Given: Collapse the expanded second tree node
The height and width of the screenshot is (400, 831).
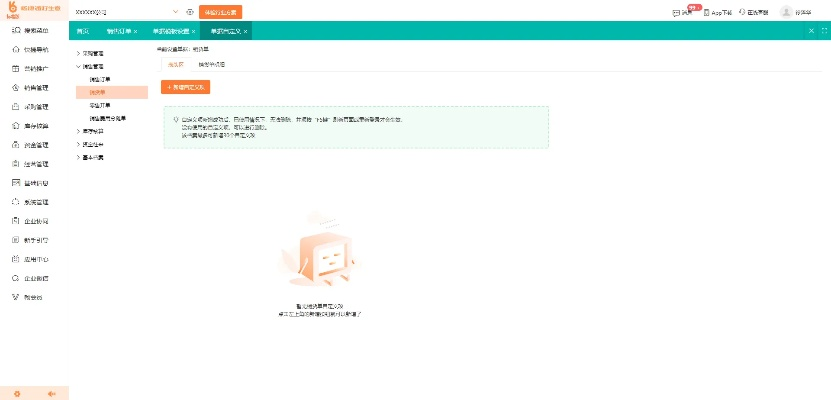Looking at the screenshot, I should [79, 66].
